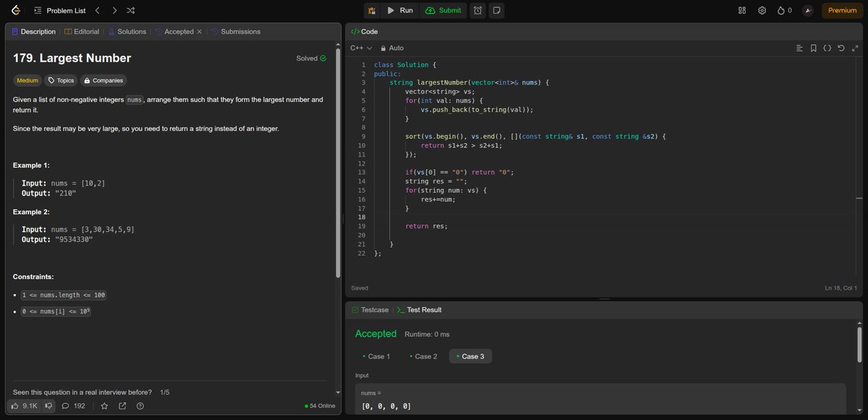Viewport: 868px width, 420px height.
Task: Switch to the Accepted tab
Action: (x=174, y=32)
